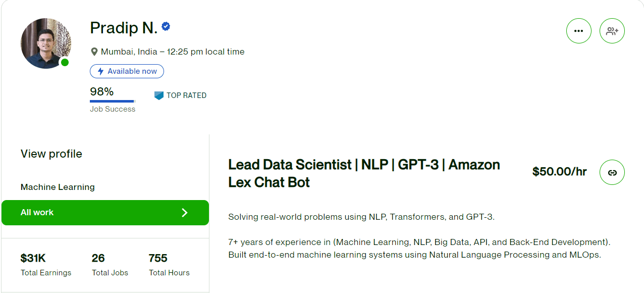Open the more options ellipsis menu
This screenshot has width=644, height=293.
pyautogui.click(x=578, y=31)
